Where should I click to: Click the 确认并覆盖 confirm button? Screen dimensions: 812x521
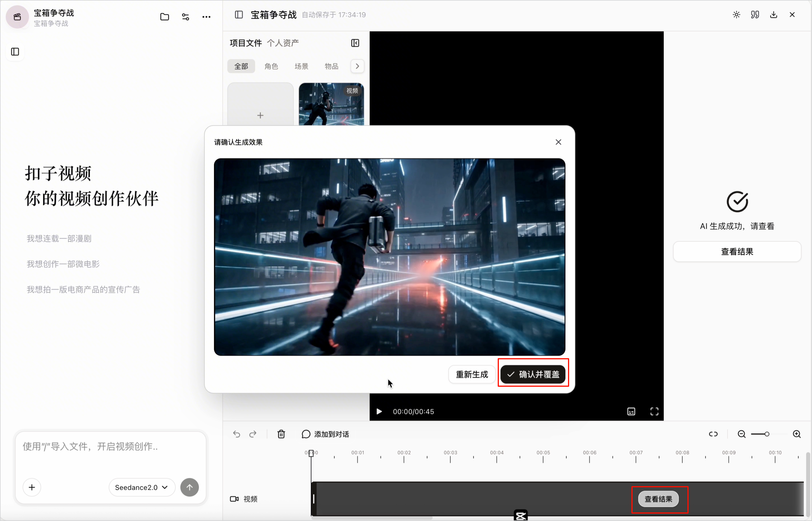[533, 374]
